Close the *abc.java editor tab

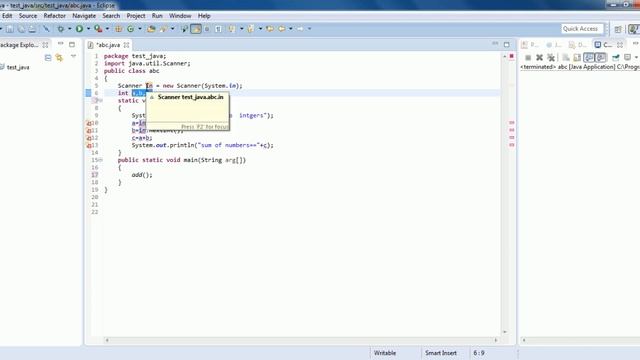point(127,45)
